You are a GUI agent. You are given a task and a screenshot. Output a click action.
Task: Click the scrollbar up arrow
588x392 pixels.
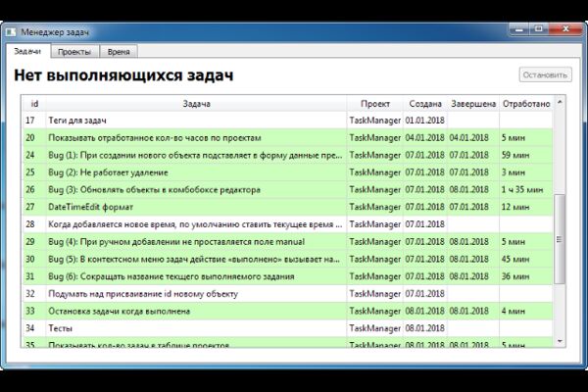560,102
